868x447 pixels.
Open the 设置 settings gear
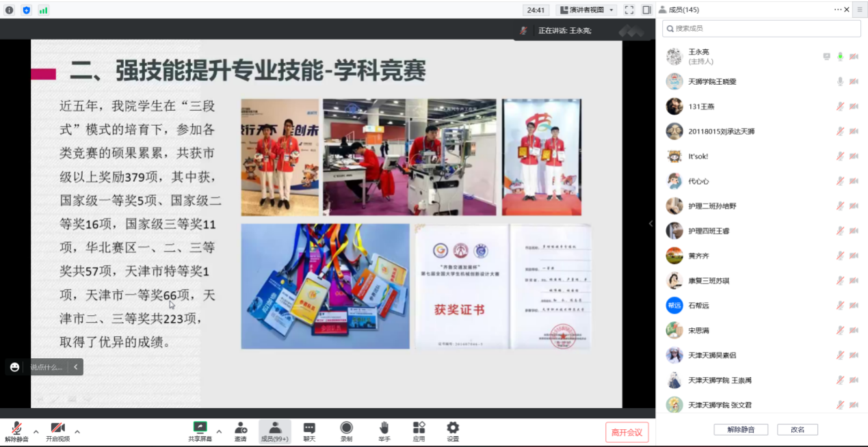coord(453,431)
